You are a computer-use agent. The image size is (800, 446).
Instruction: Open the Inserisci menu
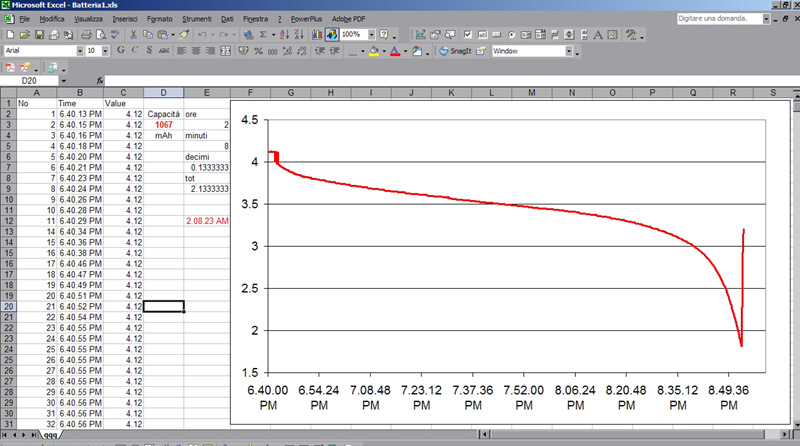tap(125, 19)
